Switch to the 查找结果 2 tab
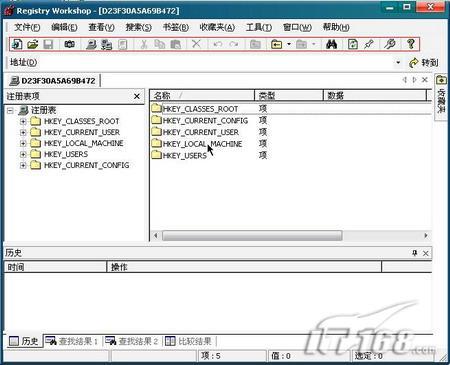Screen dimensions: 450x365 [x=132, y=341]
